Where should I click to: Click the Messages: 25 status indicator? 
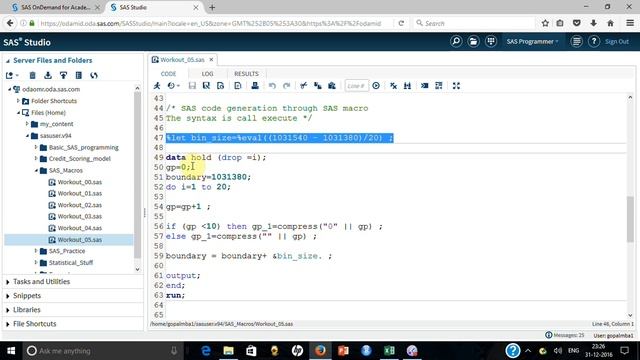(x=565, y=335)
